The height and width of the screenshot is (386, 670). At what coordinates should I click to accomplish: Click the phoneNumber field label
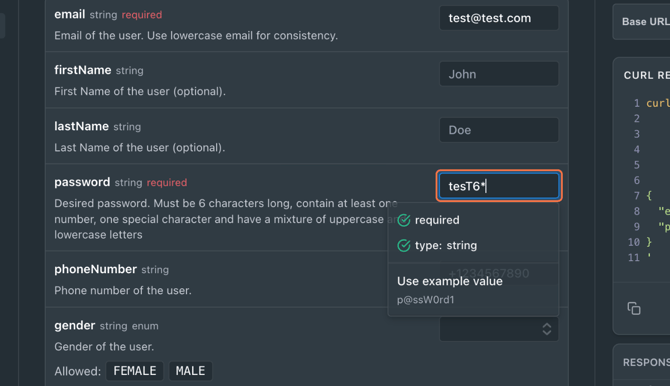pyautogui.click(x=95, y=269)
